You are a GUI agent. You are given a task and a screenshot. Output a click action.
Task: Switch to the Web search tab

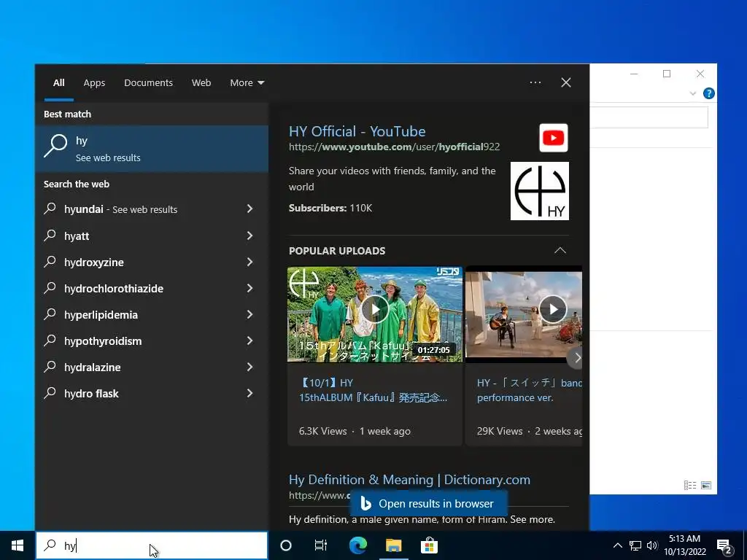tap(201, 83)
